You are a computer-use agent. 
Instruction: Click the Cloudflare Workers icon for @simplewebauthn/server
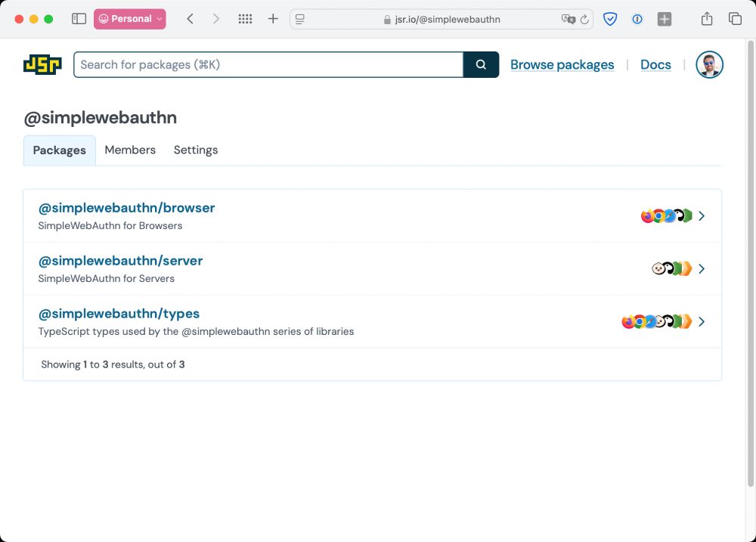click(686, 268)
